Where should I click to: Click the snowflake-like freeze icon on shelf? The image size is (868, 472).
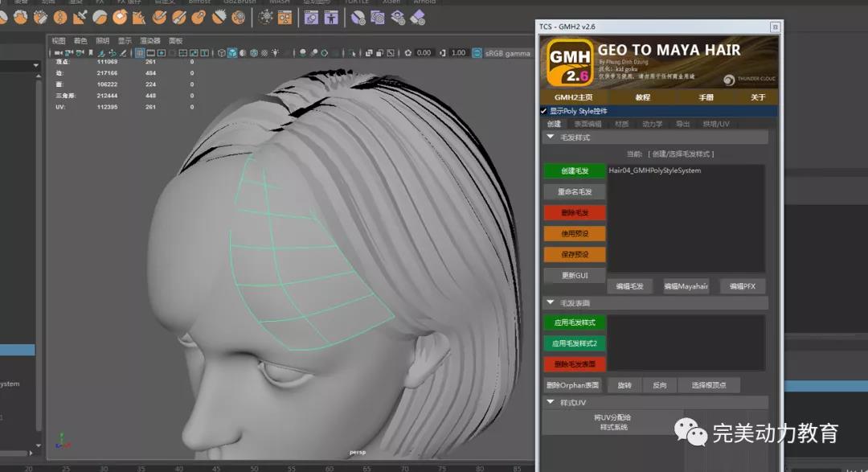click(x=267, y=17)
